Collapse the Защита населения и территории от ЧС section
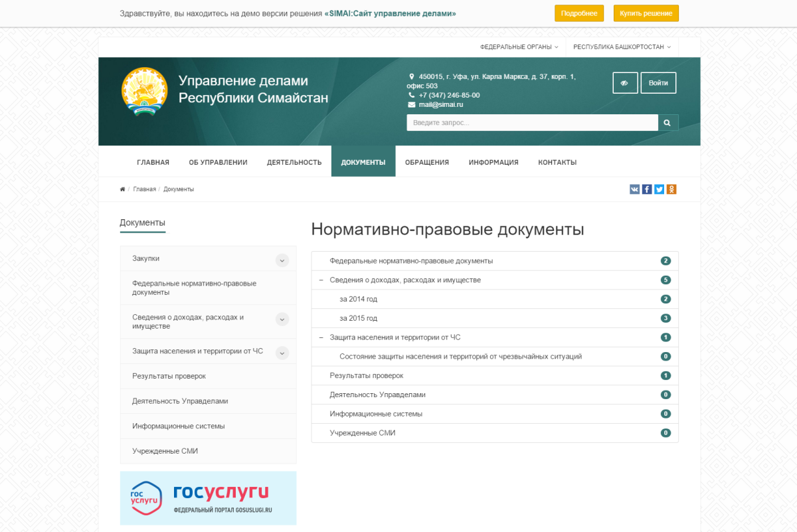The width and height of the screenshot is (797, 532). click(322, 337)
